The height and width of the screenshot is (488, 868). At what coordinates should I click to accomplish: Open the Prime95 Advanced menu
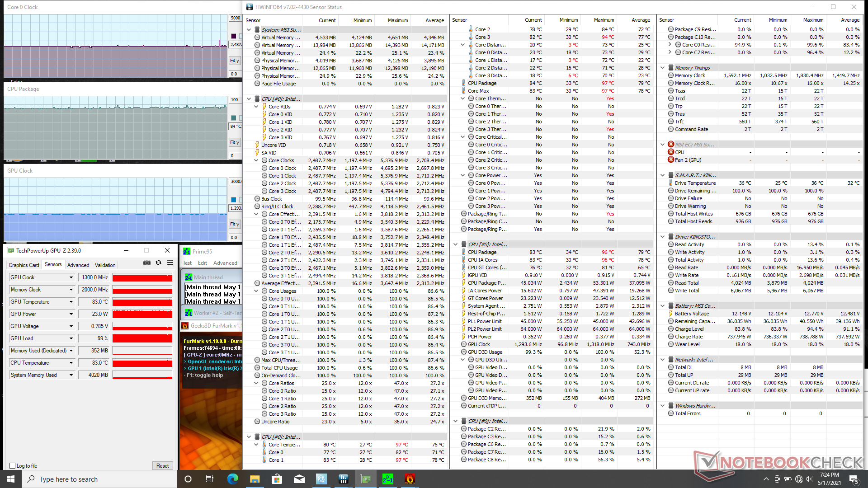225,263
